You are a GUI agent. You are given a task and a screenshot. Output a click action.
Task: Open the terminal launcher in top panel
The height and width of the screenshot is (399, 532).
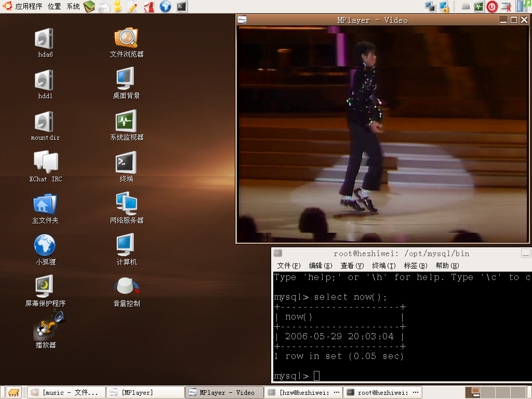coord(182,7)
